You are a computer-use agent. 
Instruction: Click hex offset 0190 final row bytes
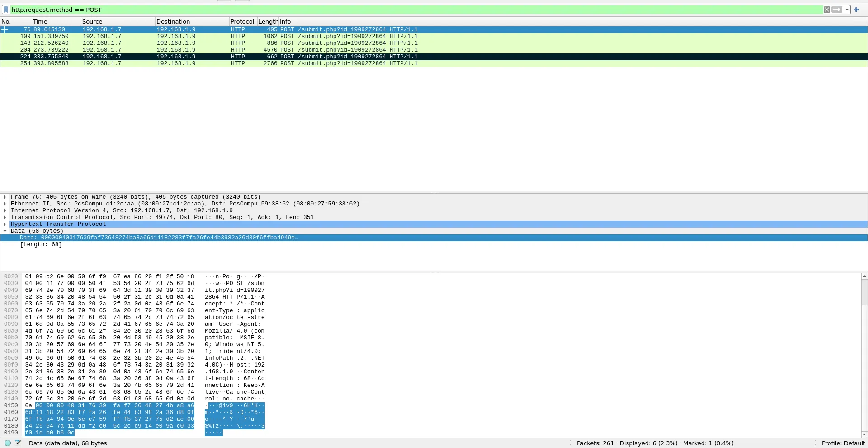(50, 433)
